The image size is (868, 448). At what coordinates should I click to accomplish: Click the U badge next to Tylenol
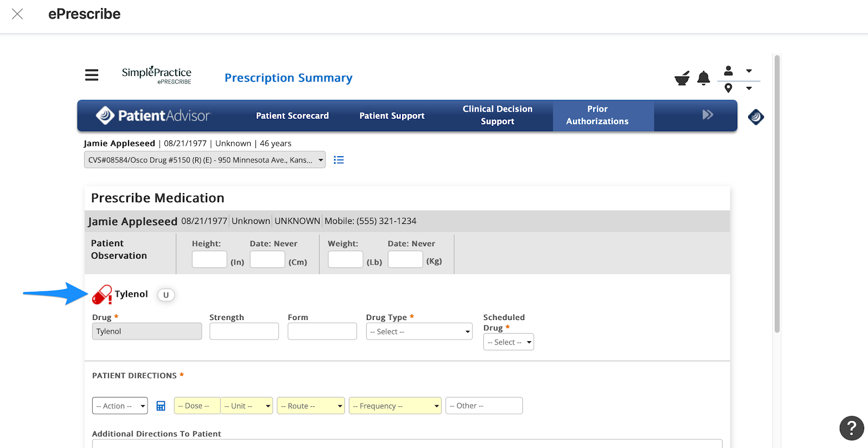(166, 295)
